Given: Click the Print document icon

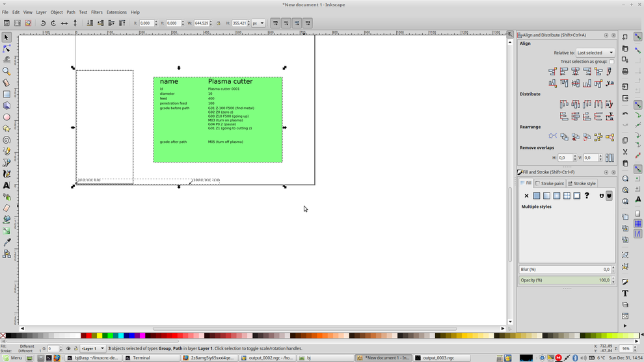Looking at the screenshot, I should click(x=625, y=71).
